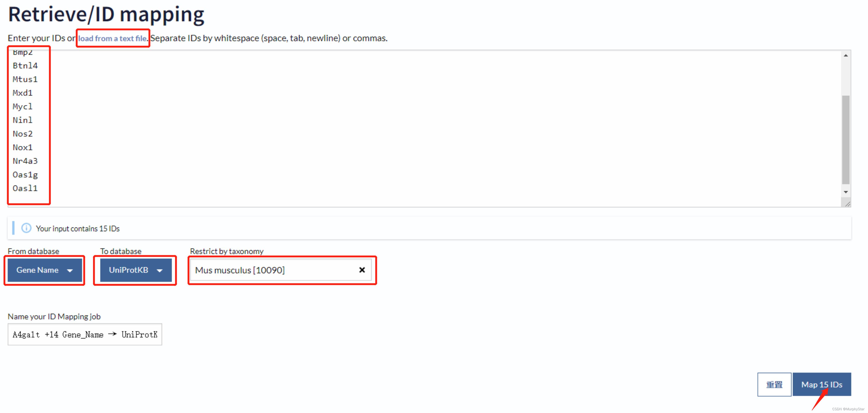Click the Btnl4 line in the IDs list
This screenshot has height=413, width=868.
(x=25, y=66)
